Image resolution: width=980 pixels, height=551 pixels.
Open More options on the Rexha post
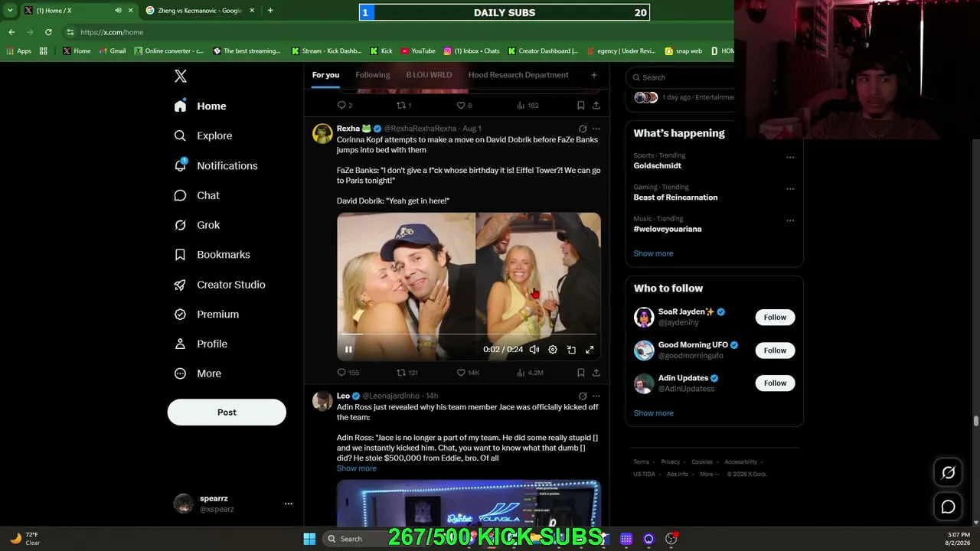596,129
